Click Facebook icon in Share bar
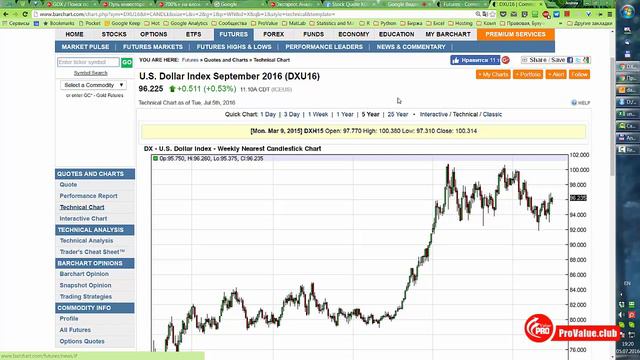 click(570, 60)
